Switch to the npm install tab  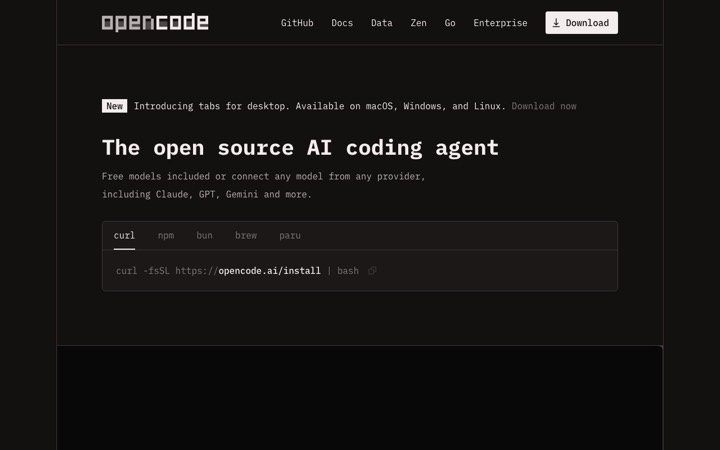click(x=166, y=236)
